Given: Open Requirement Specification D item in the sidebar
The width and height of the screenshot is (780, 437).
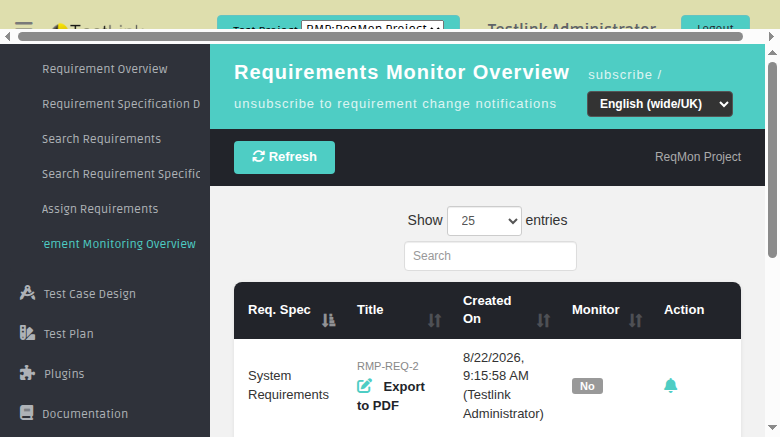Looking at the screenshot, I should pos(121,104).
